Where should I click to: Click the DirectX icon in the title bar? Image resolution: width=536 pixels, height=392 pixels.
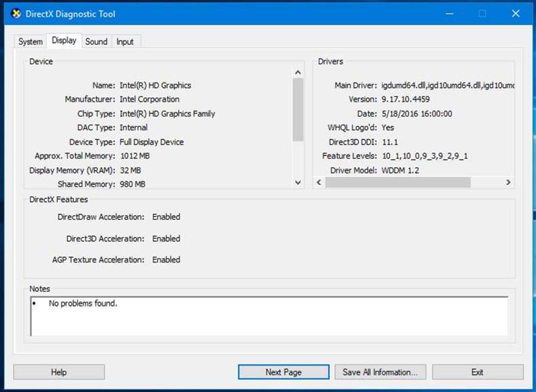[16, 14]
